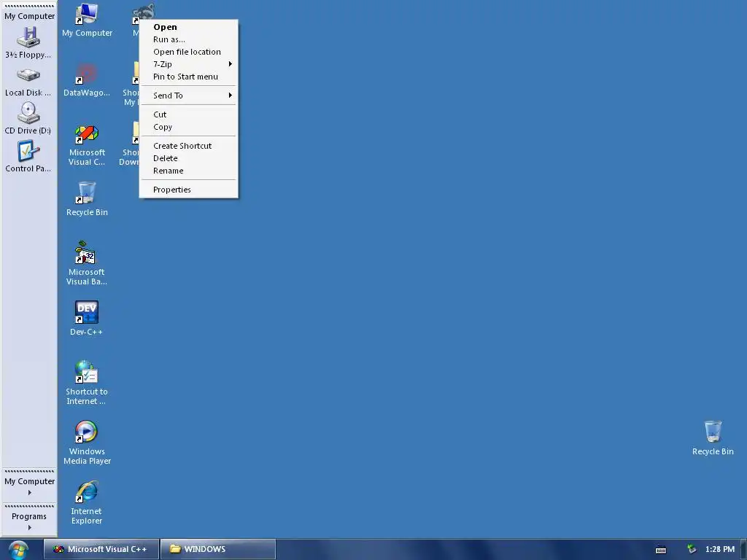Click the keyboard tray icon
This screenshot has height=560, width=747.
tap(661, 550)
